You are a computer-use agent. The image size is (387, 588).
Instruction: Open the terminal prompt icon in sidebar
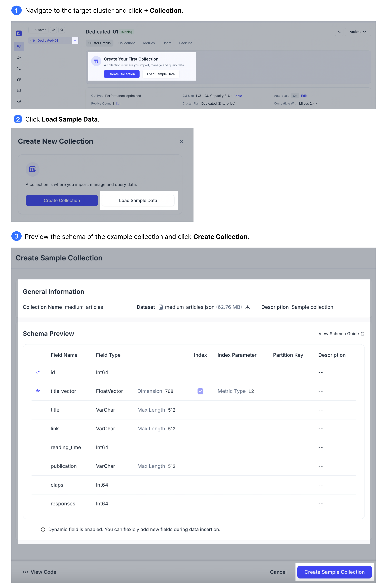[x=19, y=68]
